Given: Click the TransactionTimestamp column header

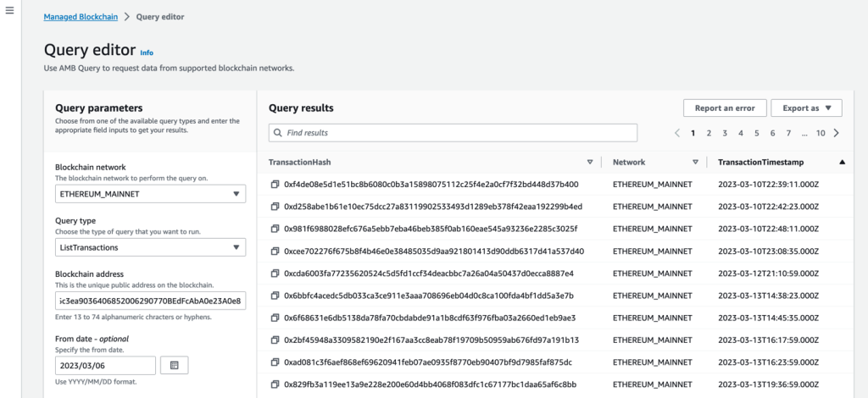Looking at the screenshot, I should [x=761, y=163].
